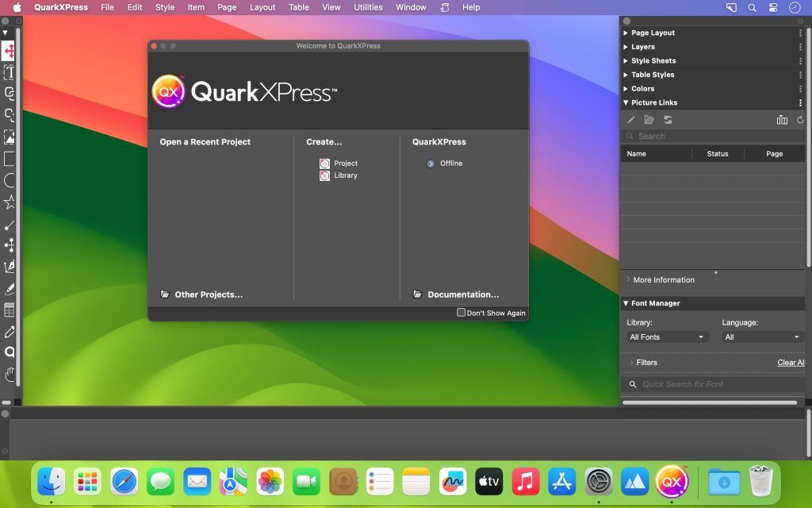The image size is (812, 508).
Task: Click the Clear All filters link
Action: click(x=791, y=362)
